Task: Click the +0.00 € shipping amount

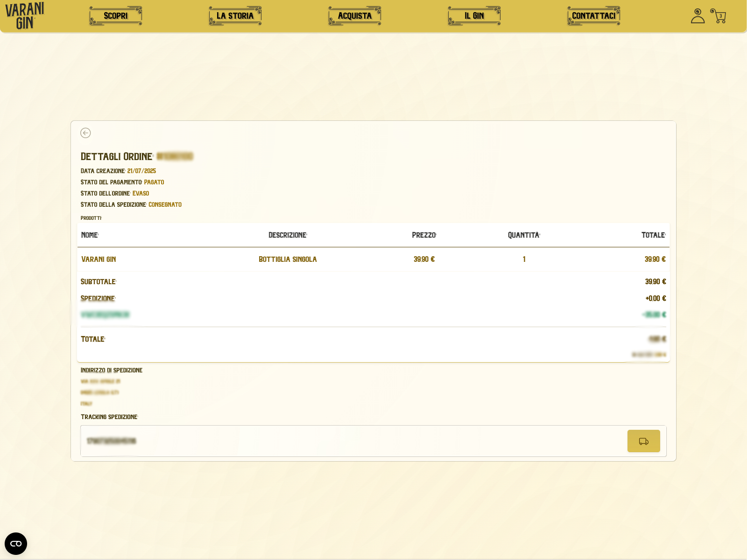Action: pos(656,299)
